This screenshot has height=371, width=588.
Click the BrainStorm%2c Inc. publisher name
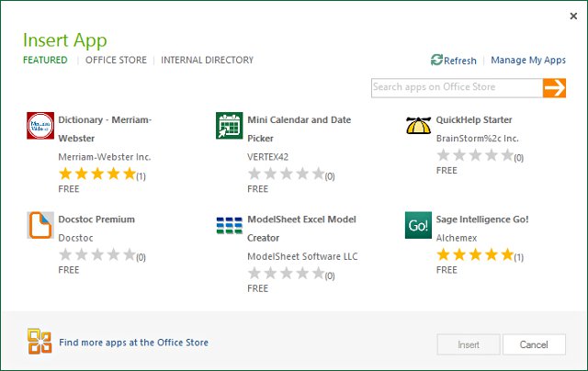(x=478, y=139)
